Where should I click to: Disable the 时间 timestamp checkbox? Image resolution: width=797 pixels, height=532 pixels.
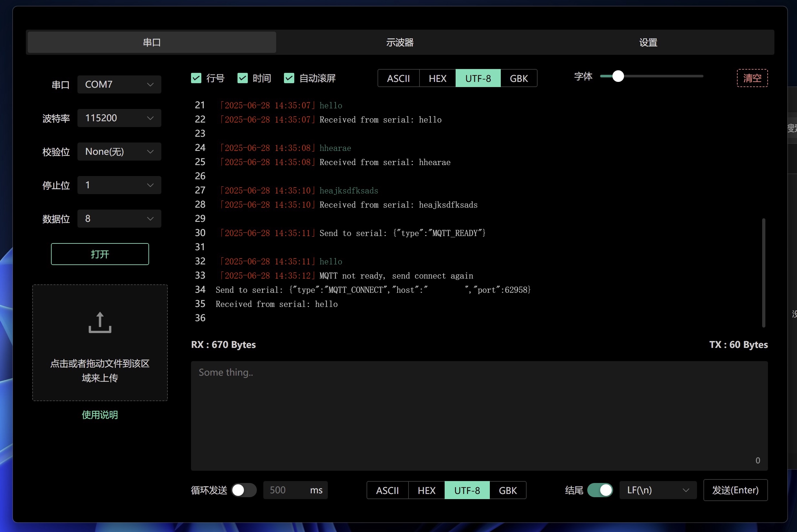[242, 78]
